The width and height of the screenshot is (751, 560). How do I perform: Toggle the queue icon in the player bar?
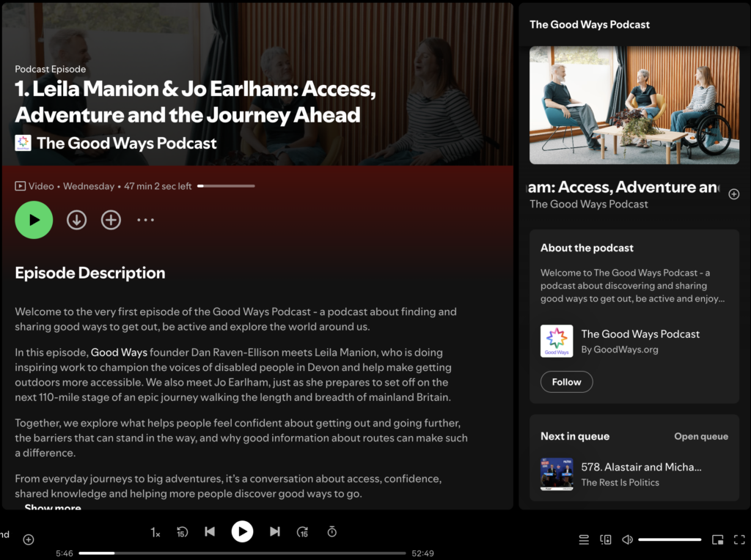584,540
